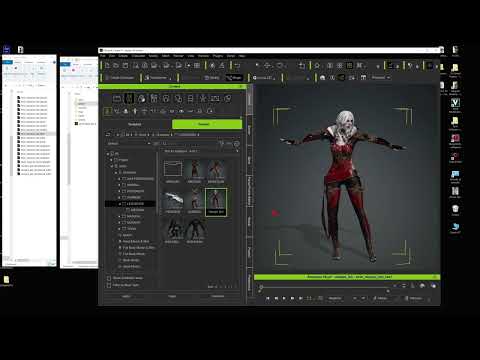Switch to the green Custom tab
Image resolution: width=480 pixels, height=360 pixels.
point(207,124)
